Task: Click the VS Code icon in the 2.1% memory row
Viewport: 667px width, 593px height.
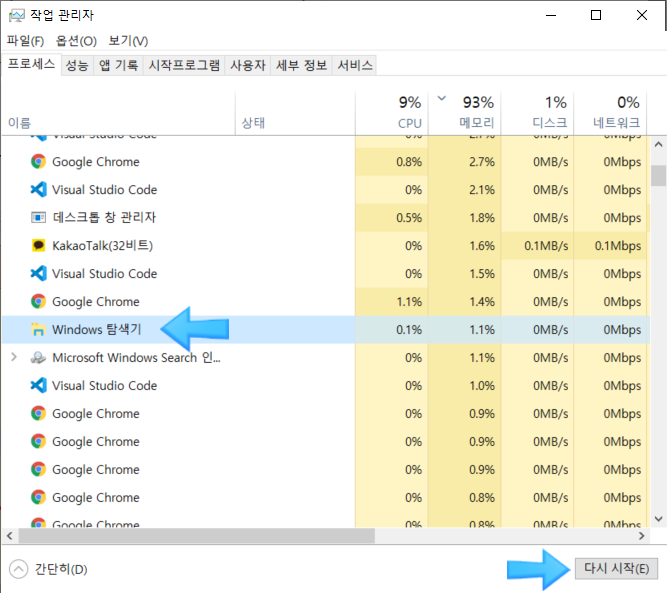Action: [x=38, y=189]
